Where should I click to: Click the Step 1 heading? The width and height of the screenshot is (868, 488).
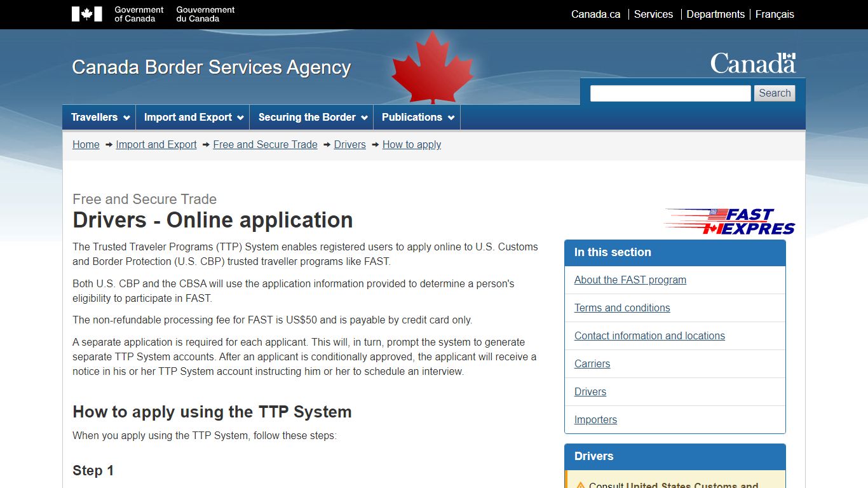click(93, 471)
